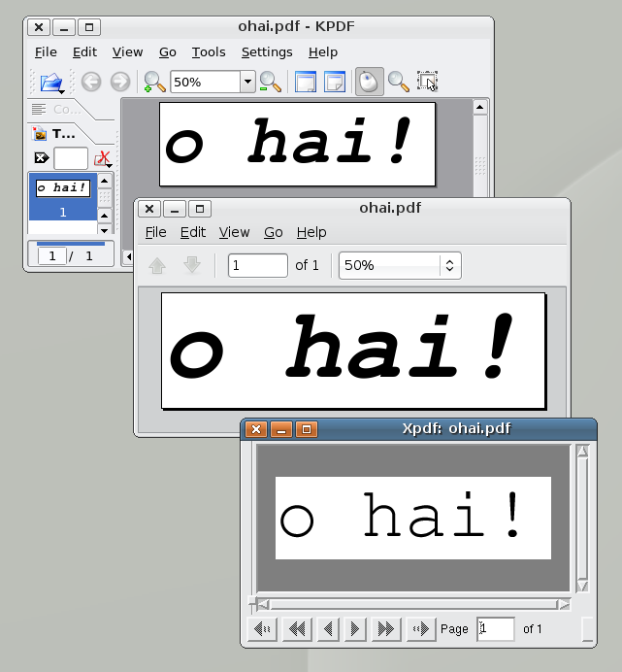The image size is (622, 672).
Task: Open the 50% zoom dropdown in ohai.pdf window
Action: 448,265
